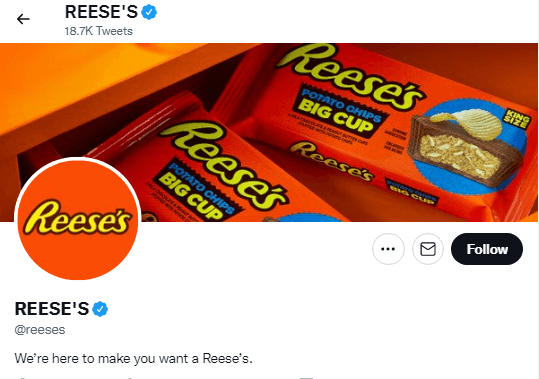Send a message via the envelope icon
This screenshot has width=539, height=379.
428,249
